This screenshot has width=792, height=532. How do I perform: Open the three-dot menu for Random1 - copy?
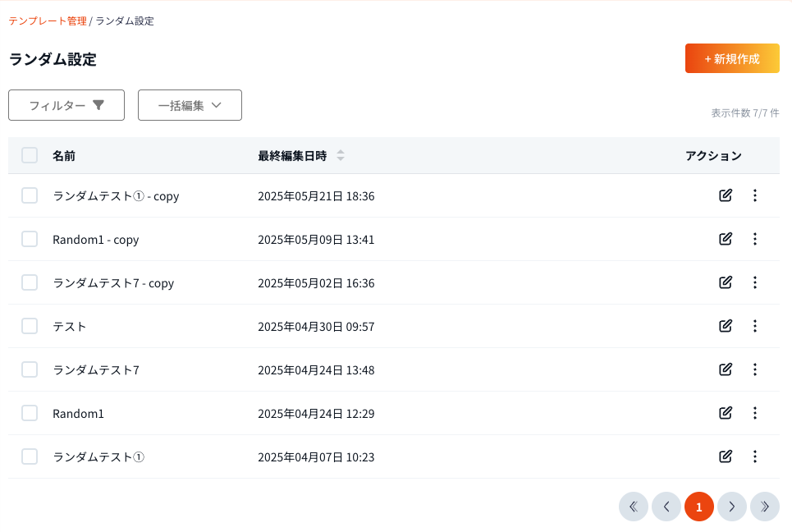pyautogui.click(x=755, y=239)
